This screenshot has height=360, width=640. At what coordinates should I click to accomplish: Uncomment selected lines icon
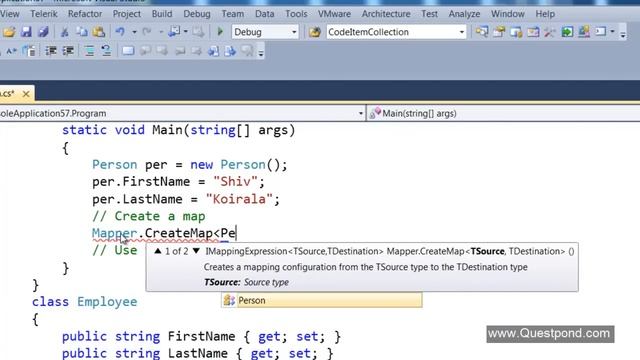[x=106, y=51]
